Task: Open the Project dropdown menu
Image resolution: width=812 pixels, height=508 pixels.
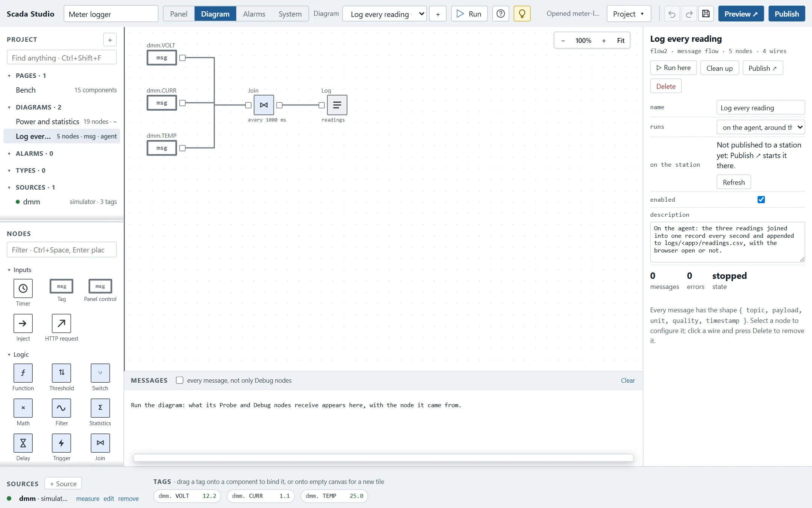Action: [x=629, y=14]
